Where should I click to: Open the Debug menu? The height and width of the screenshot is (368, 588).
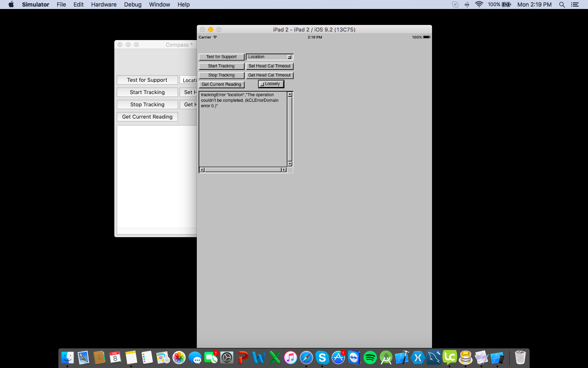133,4
